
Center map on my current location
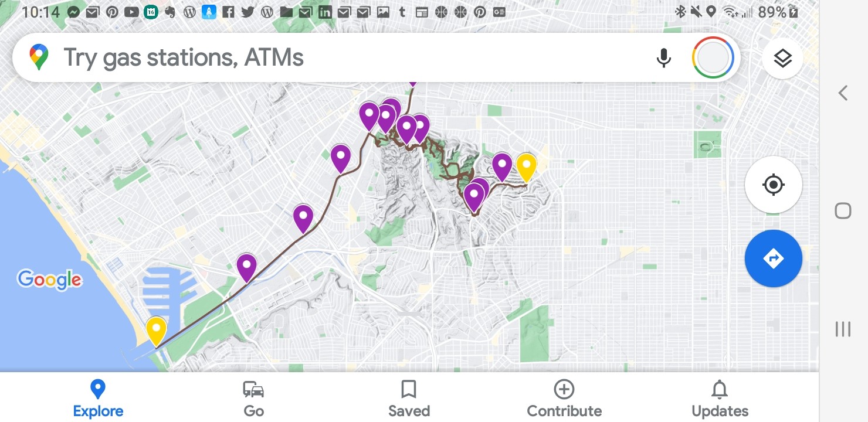773,185
